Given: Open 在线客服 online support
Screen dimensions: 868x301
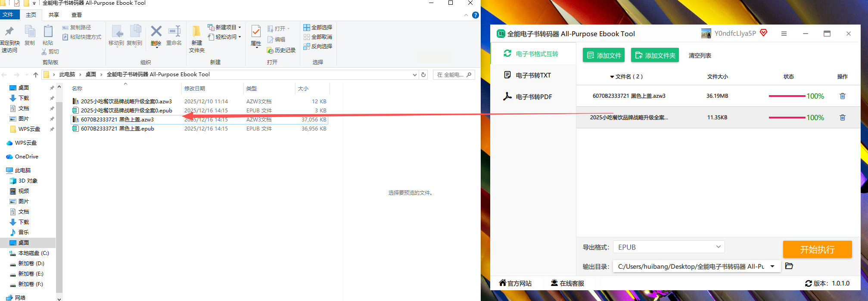Looking at the screenshot, I should pyautogui.click(x=567, y=283).
